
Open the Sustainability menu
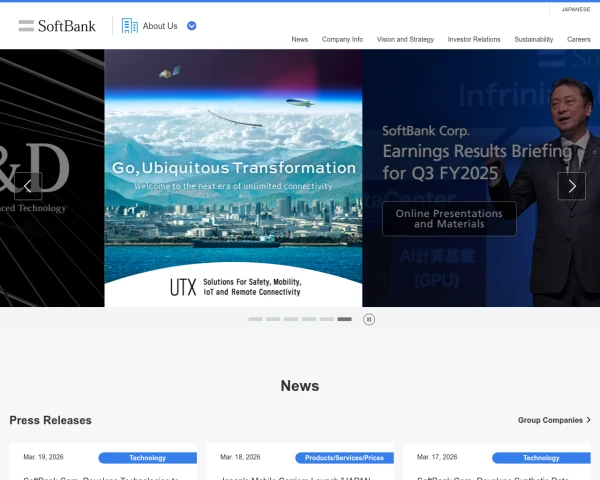(x=534, y=39)
